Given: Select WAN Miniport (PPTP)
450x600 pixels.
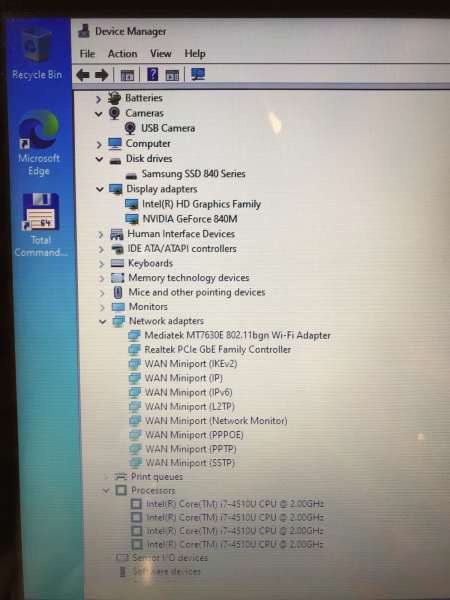Looking at the screenshot, I should point(191,448).
